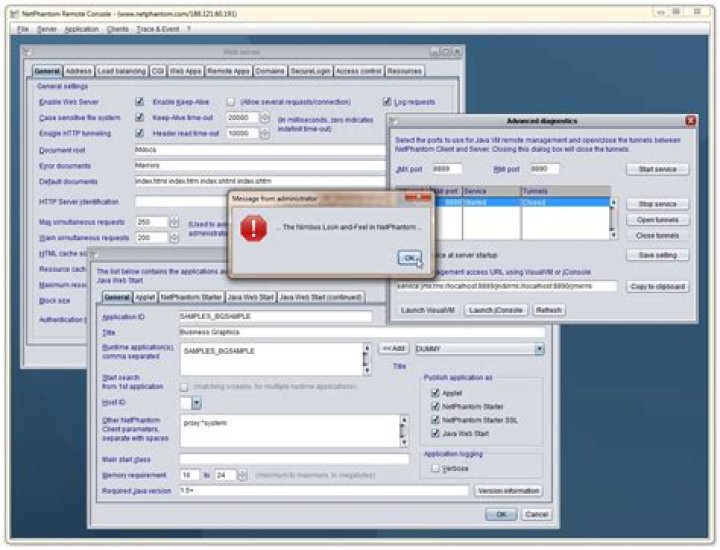The width and height of the screenshot is (720, 550).
Task: Click Advanced diagnostics title bar icon
Action: [394, 121]
